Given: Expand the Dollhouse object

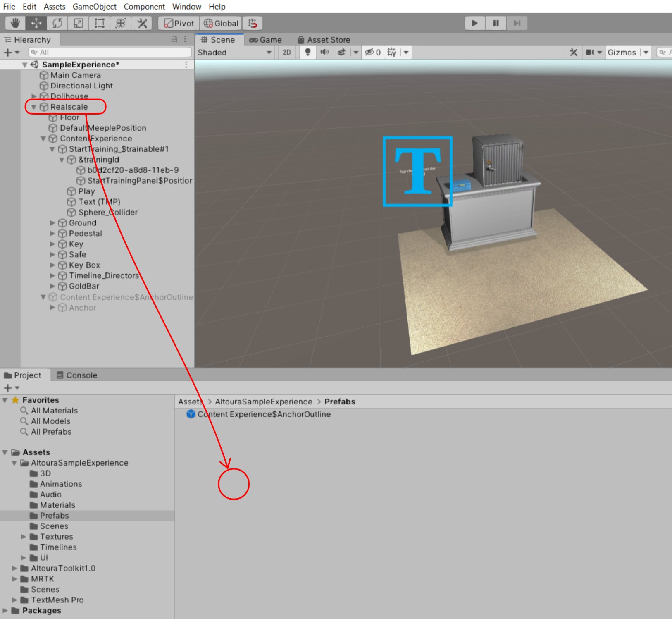Looking at the screenshot, I should (34, 96).
